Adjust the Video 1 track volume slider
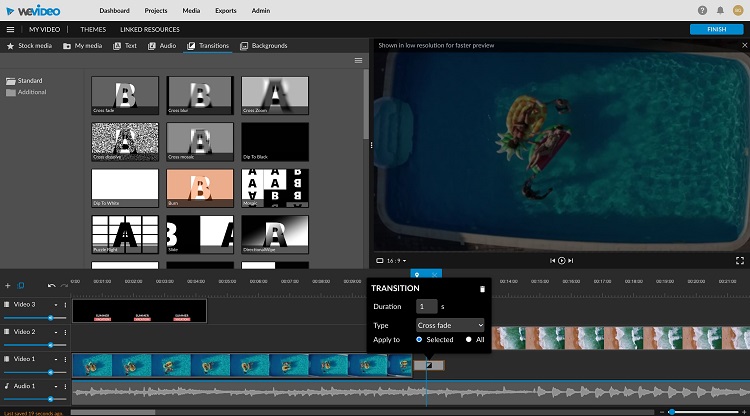750x416 pixels. tap(50, 372)
